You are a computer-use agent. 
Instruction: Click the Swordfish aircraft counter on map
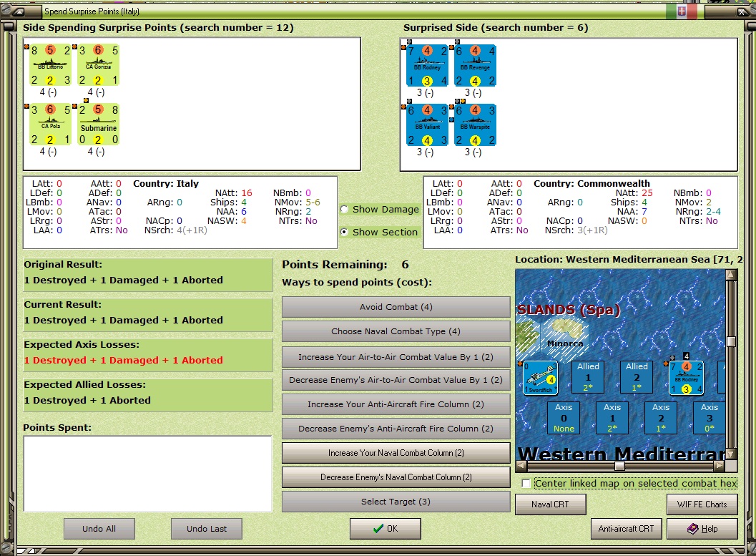pos(540,378)
